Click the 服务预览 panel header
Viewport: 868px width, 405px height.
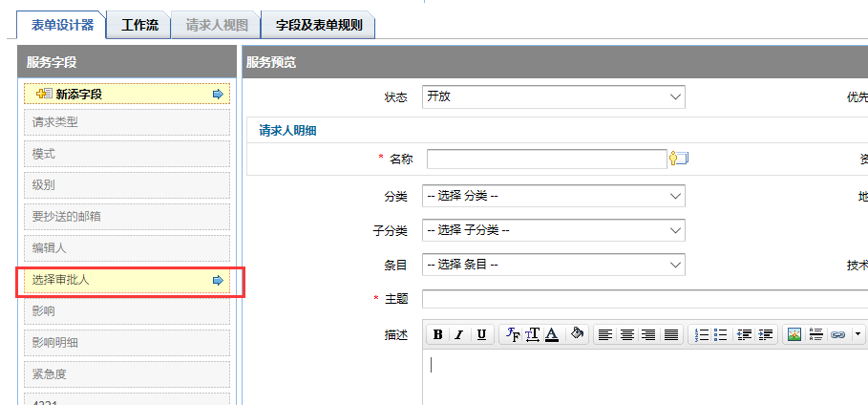(x=555, y=62)
